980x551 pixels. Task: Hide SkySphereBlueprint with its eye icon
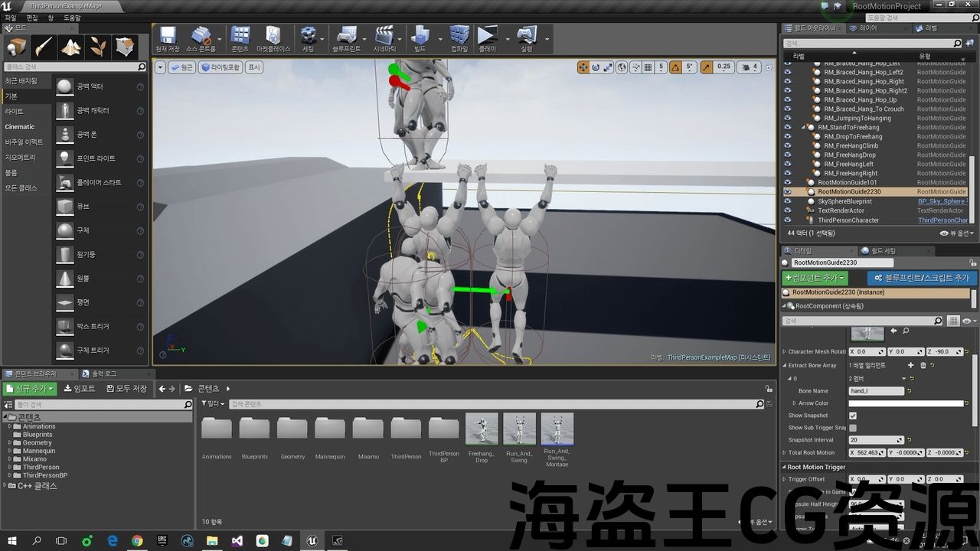[x=787, y=201]
